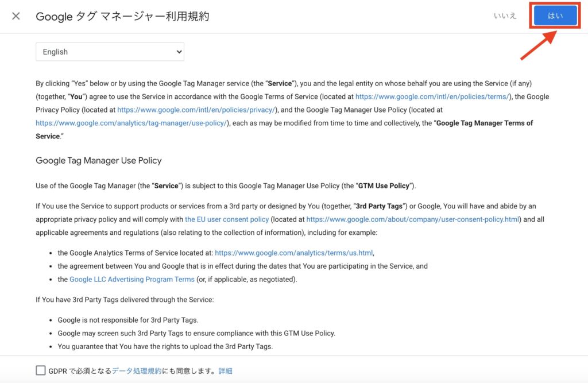Click the 詳細 link

pos(225,371)
